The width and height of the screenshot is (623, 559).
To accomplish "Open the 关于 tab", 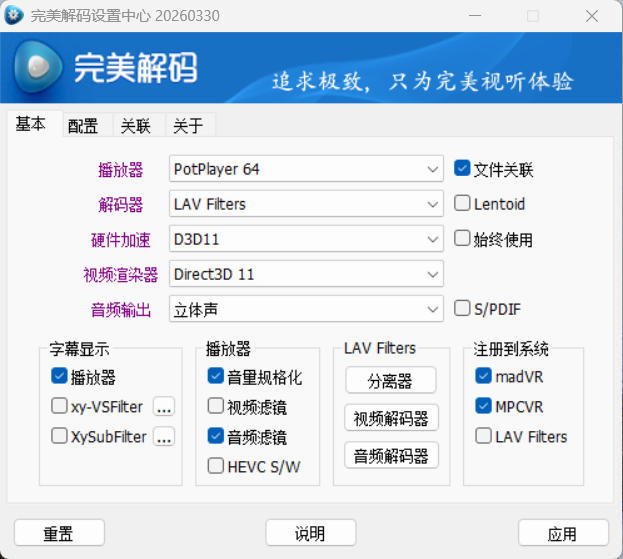I will coord(188,125).
